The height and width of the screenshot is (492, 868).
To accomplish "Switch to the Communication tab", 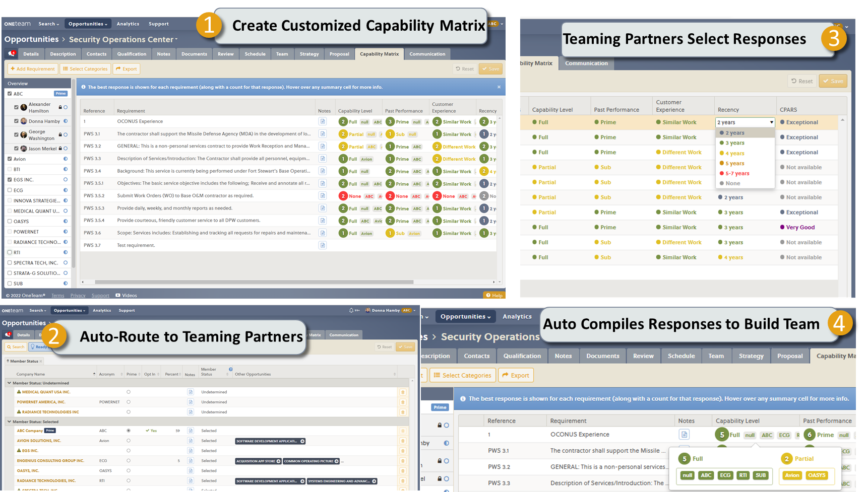I will pos(427,54).
